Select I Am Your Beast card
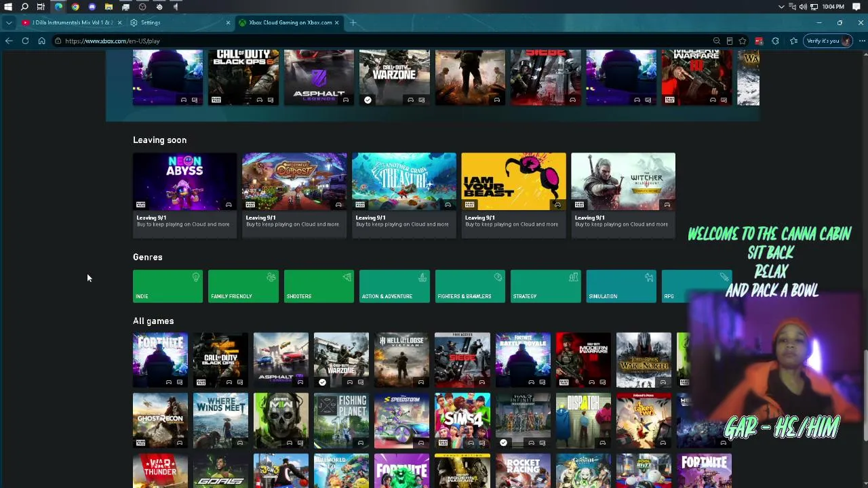 pyautogui.click(x=514, y=195)
